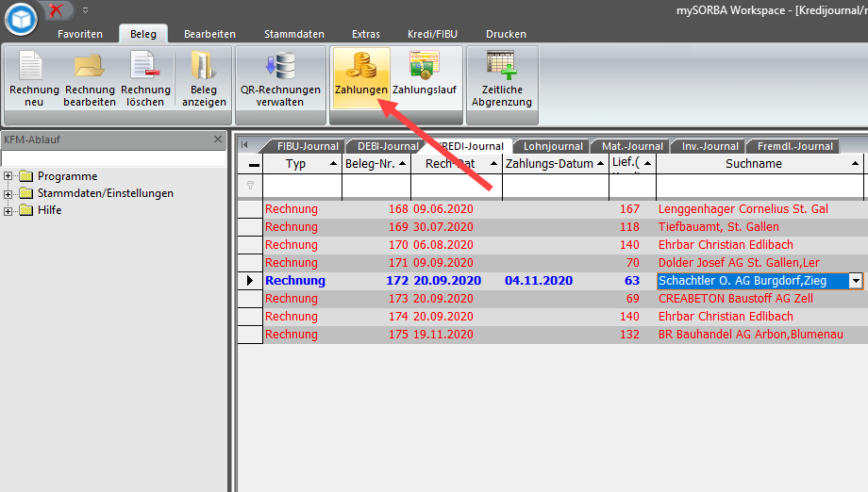The width and height of the screenshot is (868, 492).
Task: Create a new invoice with Rechnung neu
Action: tap(34, 78)
